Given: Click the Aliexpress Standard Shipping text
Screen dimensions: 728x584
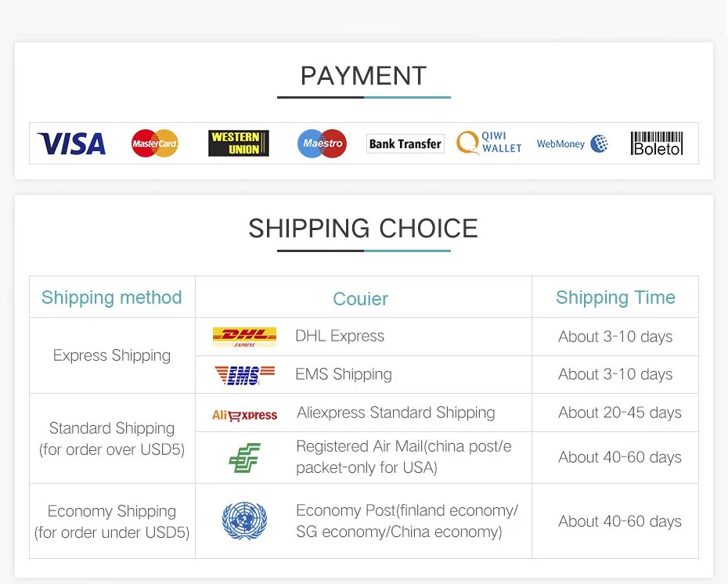Looking at the screenshot, I should coord(396,413).
